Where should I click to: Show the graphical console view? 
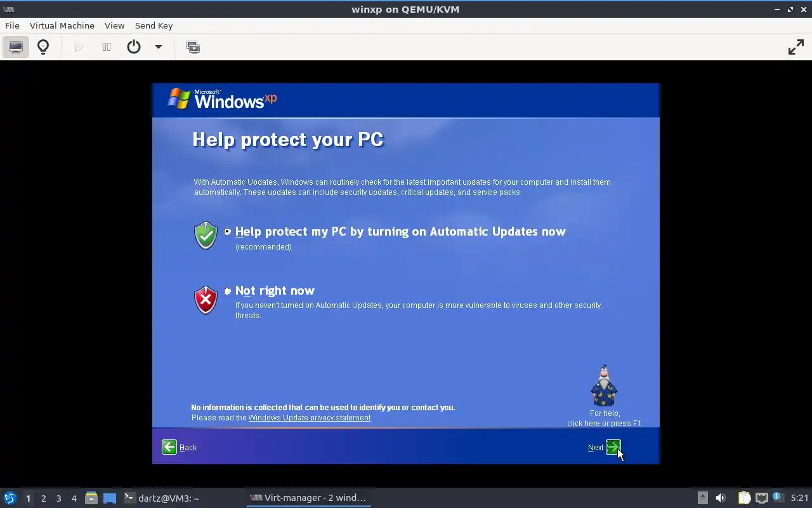16,47
